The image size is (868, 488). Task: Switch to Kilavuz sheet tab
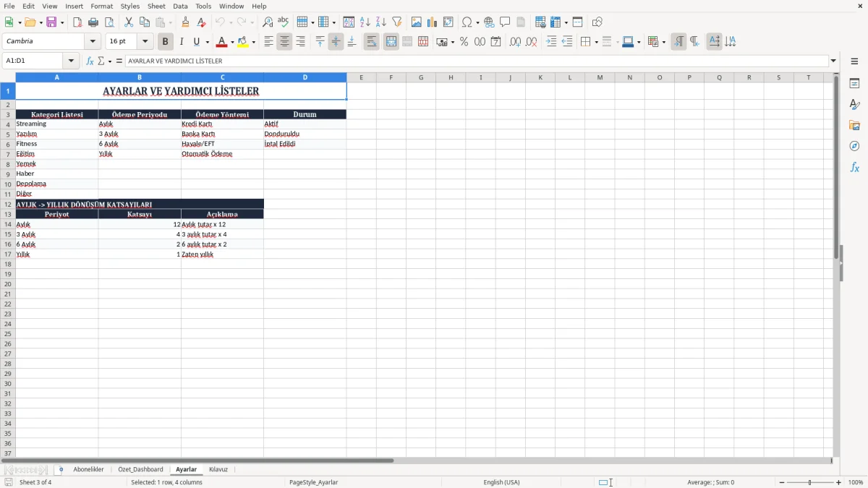[218, 470]
